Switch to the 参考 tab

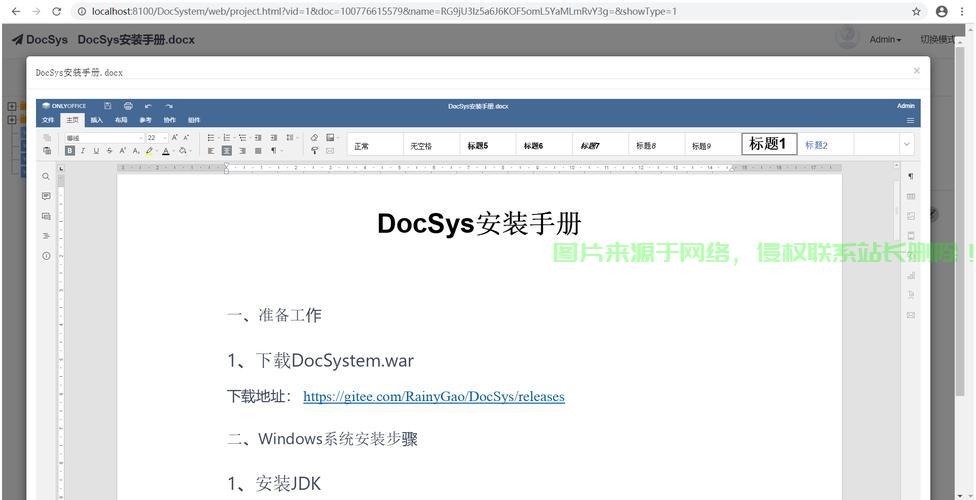coord(145,120)
